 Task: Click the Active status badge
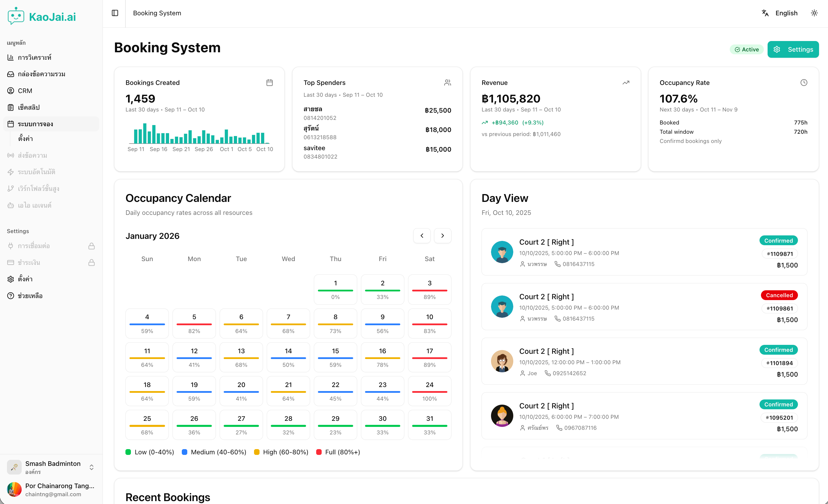click(746, 49)
